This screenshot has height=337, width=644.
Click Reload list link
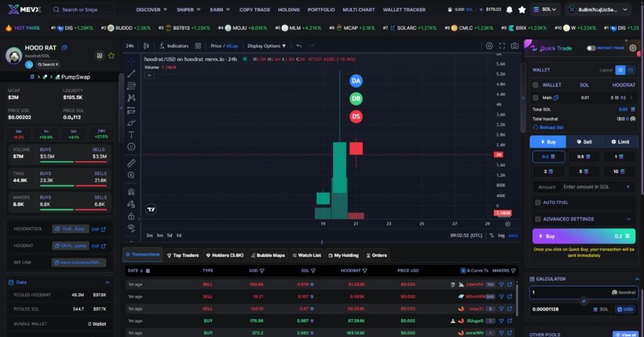coord(548,128)
